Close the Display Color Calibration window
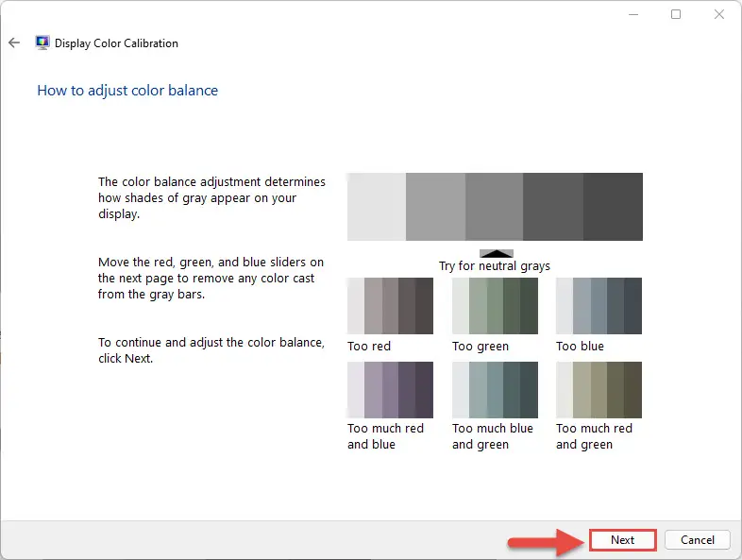This screenshot has width=742, height=560. (x=718, y=14)
